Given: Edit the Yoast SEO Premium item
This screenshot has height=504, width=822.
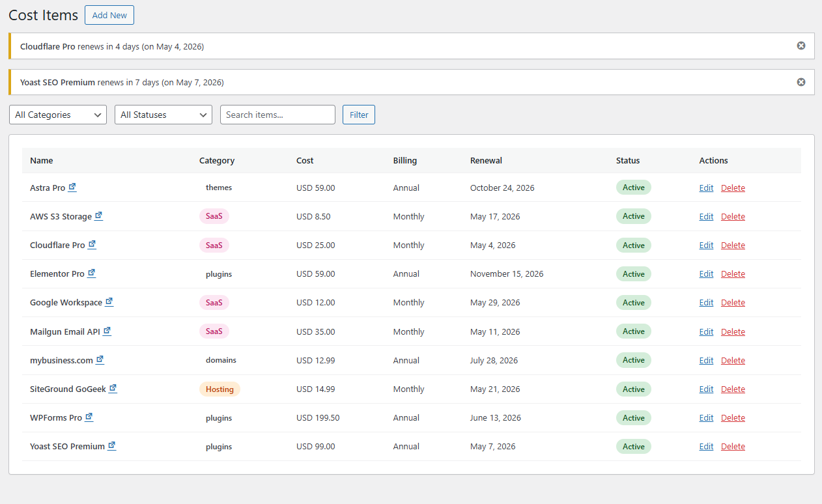Looking at the screenshot, I should click(x=706, y=446).
